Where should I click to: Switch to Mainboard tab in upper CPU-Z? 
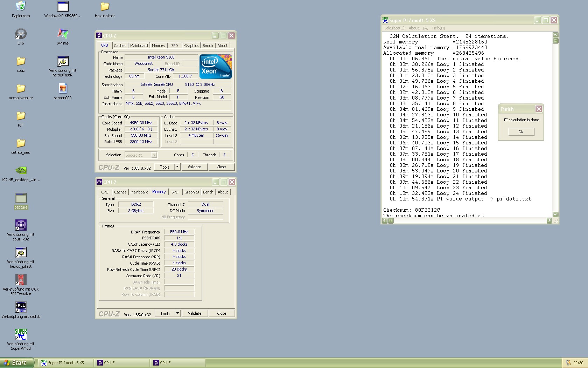[139, 46]
